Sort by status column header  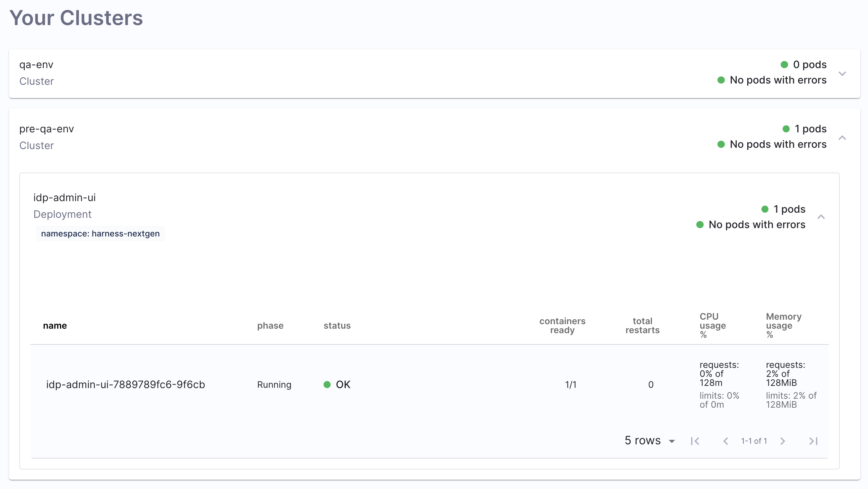(337, 325)
